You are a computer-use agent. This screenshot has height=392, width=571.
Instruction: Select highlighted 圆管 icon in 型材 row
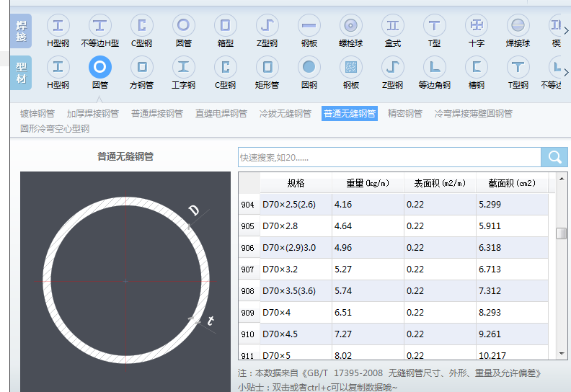point(99,67)
